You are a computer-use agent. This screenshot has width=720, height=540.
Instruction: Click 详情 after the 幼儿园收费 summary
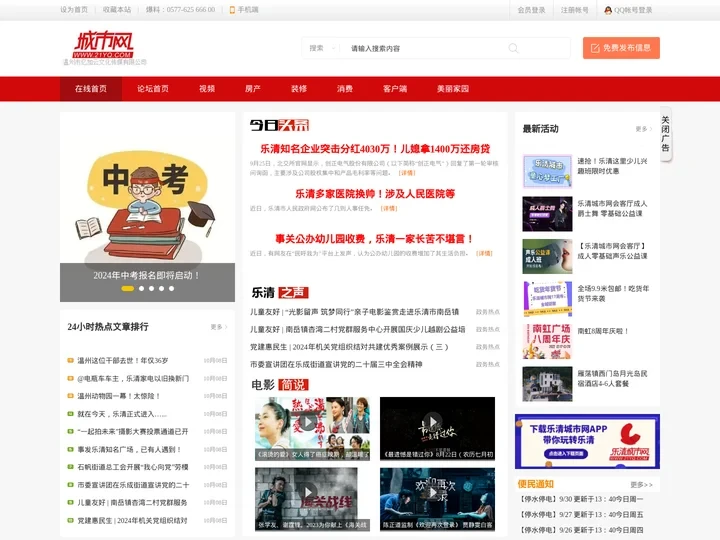point(484,253)
